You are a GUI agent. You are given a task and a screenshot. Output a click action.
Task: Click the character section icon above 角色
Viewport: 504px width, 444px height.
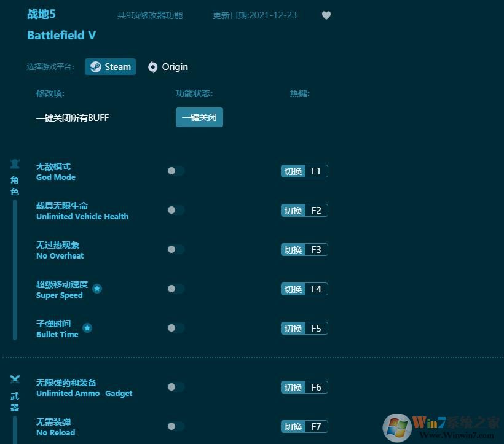pos(15,164)
